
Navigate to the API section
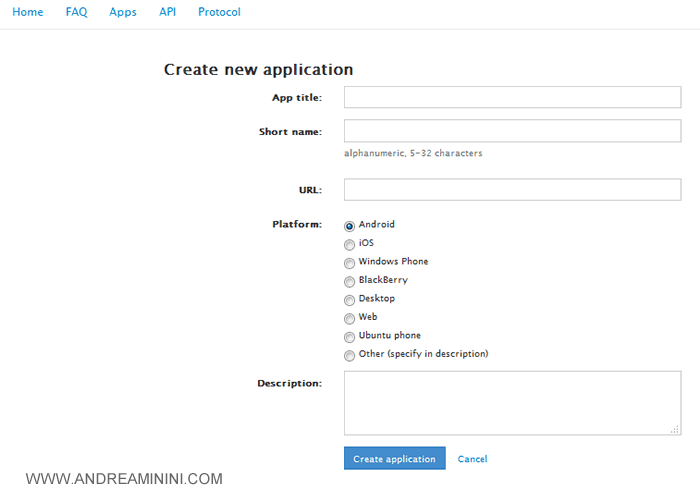coord(167,12)
